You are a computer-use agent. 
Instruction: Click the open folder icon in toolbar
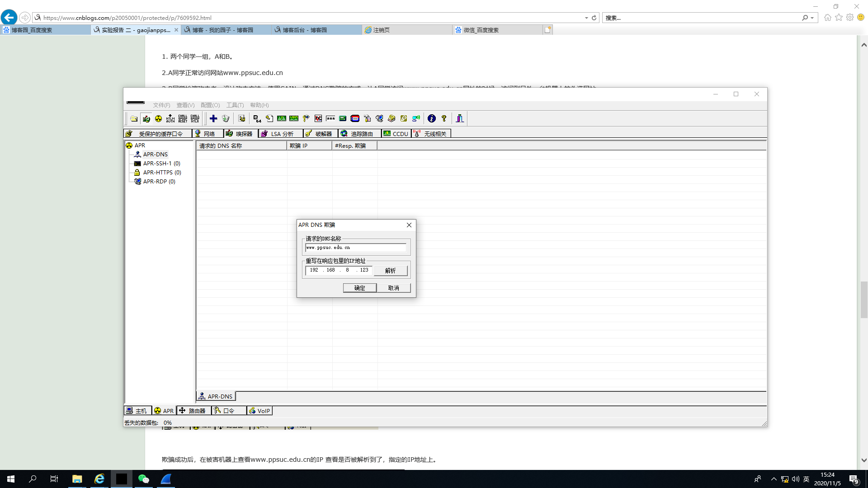click(134, 118)
